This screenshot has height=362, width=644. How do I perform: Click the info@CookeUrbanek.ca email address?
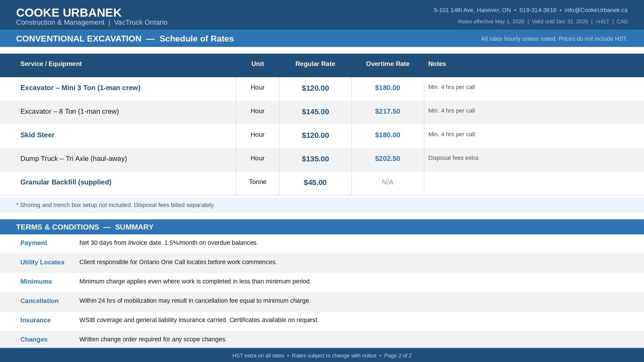(596, 10)
